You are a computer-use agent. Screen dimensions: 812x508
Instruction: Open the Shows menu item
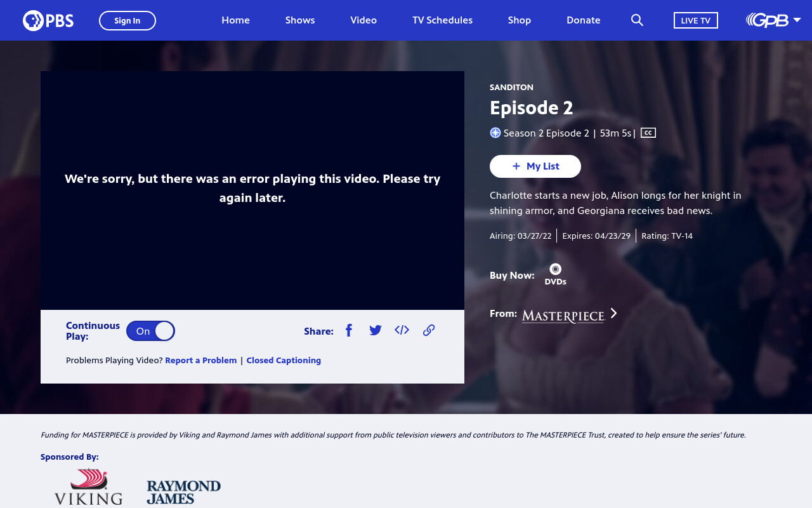300,20
